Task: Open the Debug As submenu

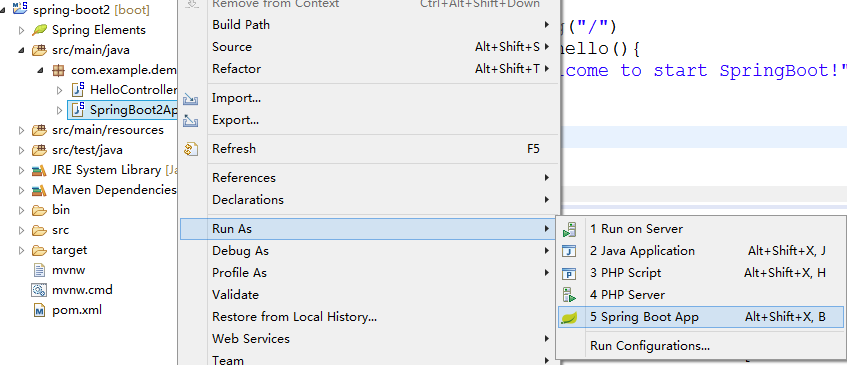Action: [x=369, y=251]
